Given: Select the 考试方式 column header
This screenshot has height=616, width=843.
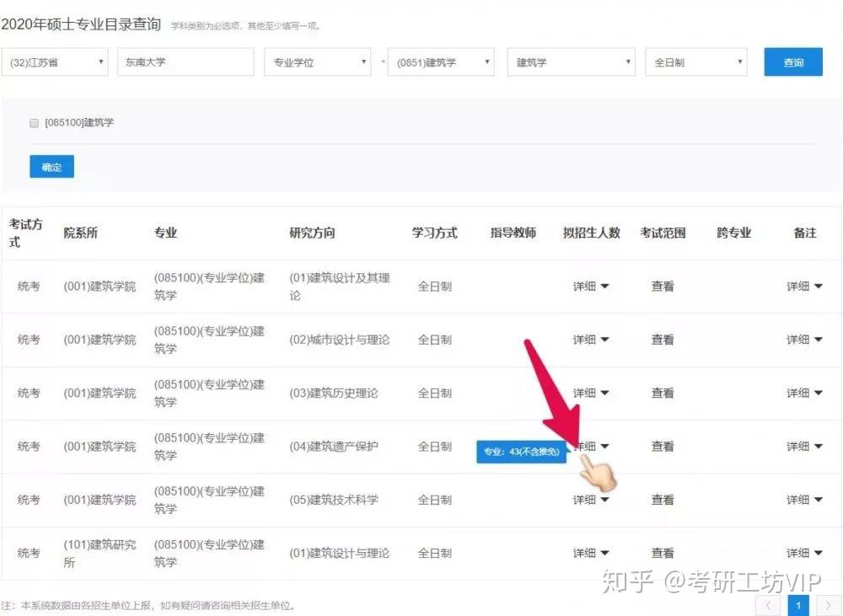Looking at the screenshot, I should [25, 233].
